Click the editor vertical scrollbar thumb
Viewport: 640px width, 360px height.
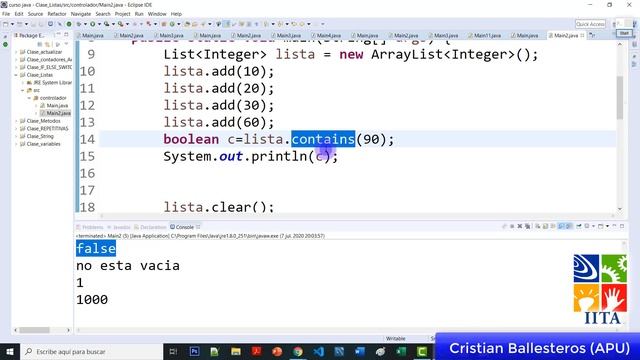[x=620, y=97]
